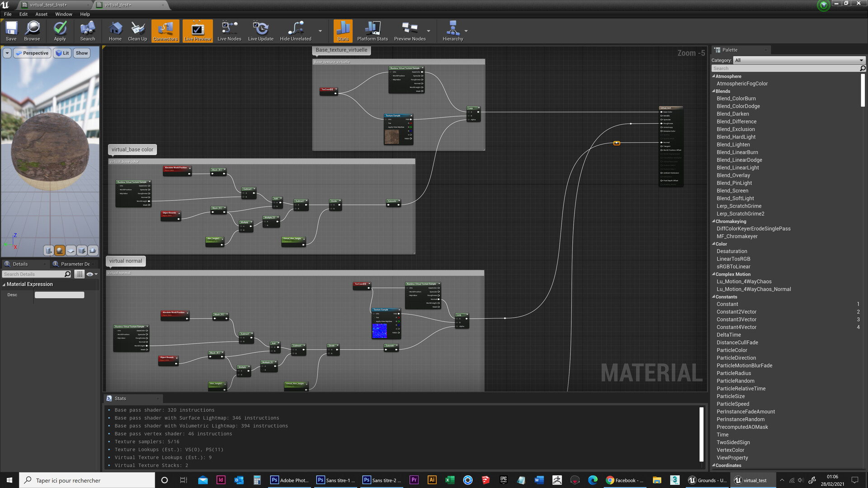Click the Home icon to focus preview
The width and height of the screenshot is (868, 488).
coord(115,31)
